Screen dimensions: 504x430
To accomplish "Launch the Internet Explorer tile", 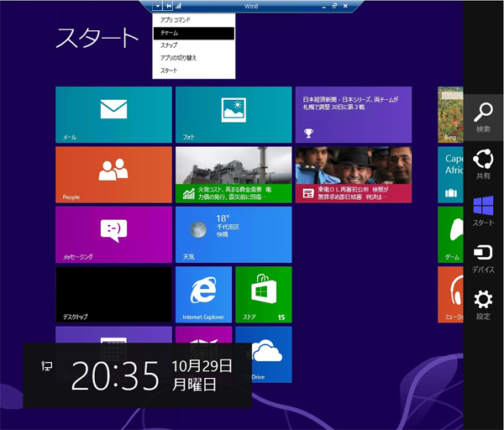I will 203,295.
